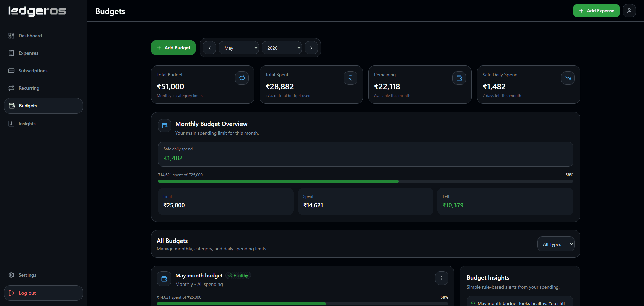Click the Dashboard grid icon
644x306 pixels.
[11, 36]
